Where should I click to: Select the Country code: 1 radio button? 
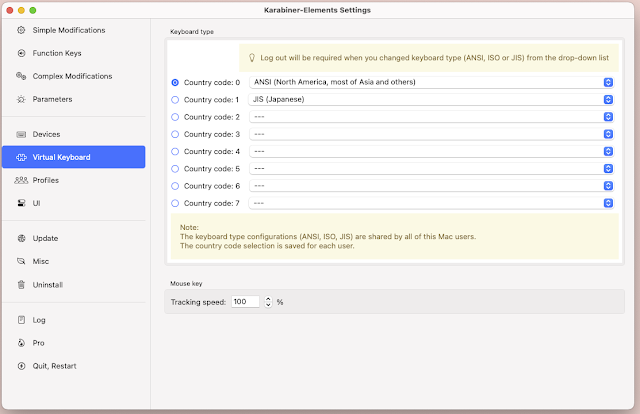[x=176, y=100]
